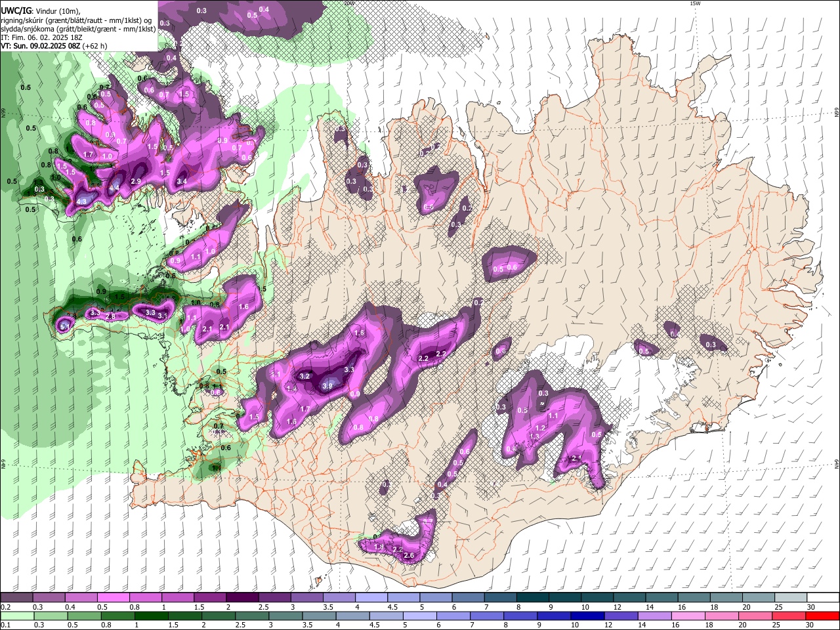Click the 'slydda/snjókoma' legend description line

coord(78,29)
